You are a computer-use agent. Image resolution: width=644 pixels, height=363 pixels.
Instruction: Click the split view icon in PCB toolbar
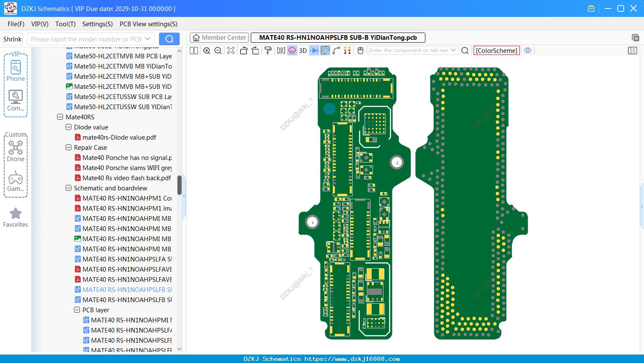194,50
